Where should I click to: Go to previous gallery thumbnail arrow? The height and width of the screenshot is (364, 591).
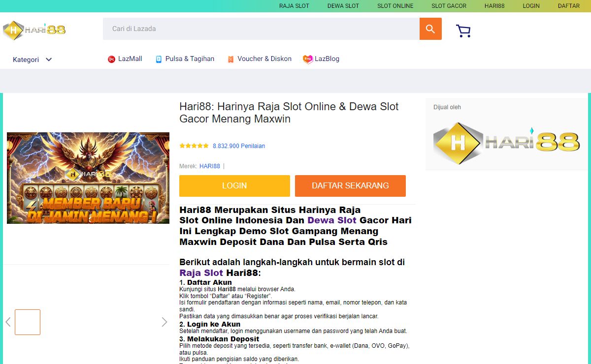pos(8,322)
